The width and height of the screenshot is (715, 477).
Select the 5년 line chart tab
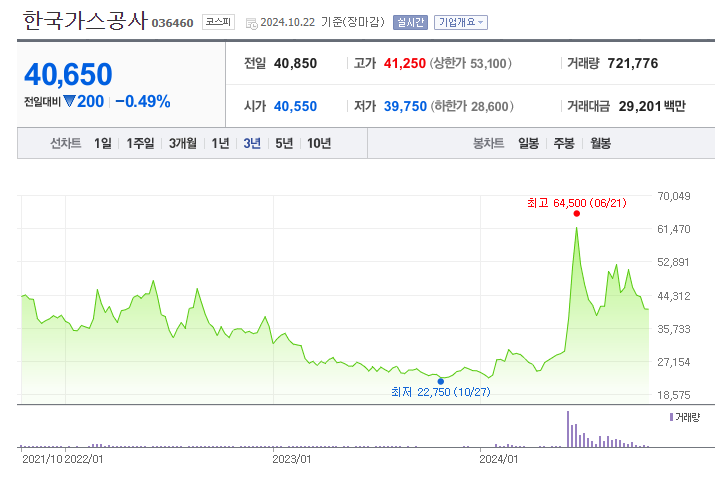click(x=284, y=143)
